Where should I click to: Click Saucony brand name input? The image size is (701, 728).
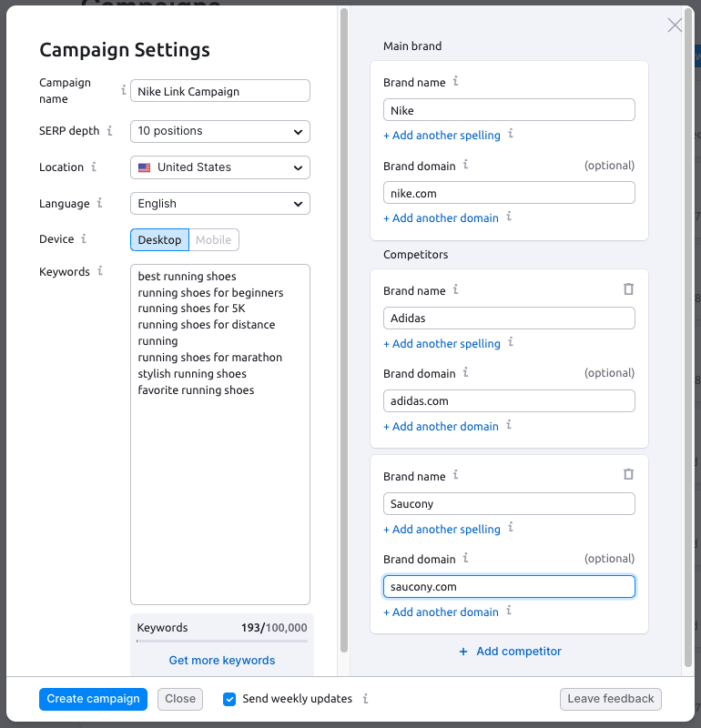(509, 504)
